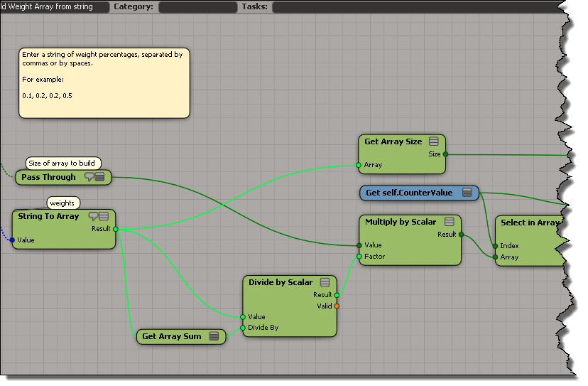Viewport: 588px width, 386px height.
Task: Select the "weights" comment label
Action: (x=62, y=203)
